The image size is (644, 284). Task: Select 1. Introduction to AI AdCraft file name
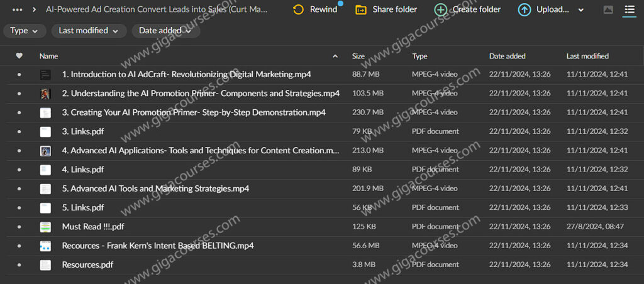click(x=186, y=75)
